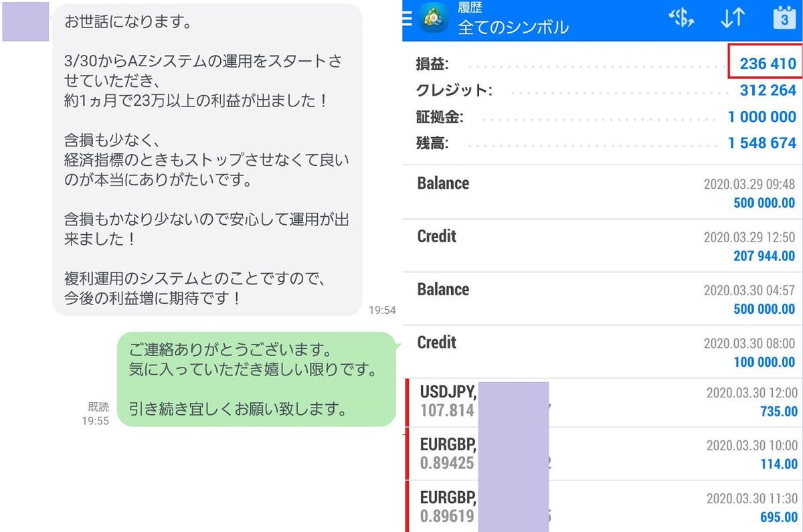Tap the sender's avatar in chat
The width and height of the screenshot is (803, 532).
(25, 21)
